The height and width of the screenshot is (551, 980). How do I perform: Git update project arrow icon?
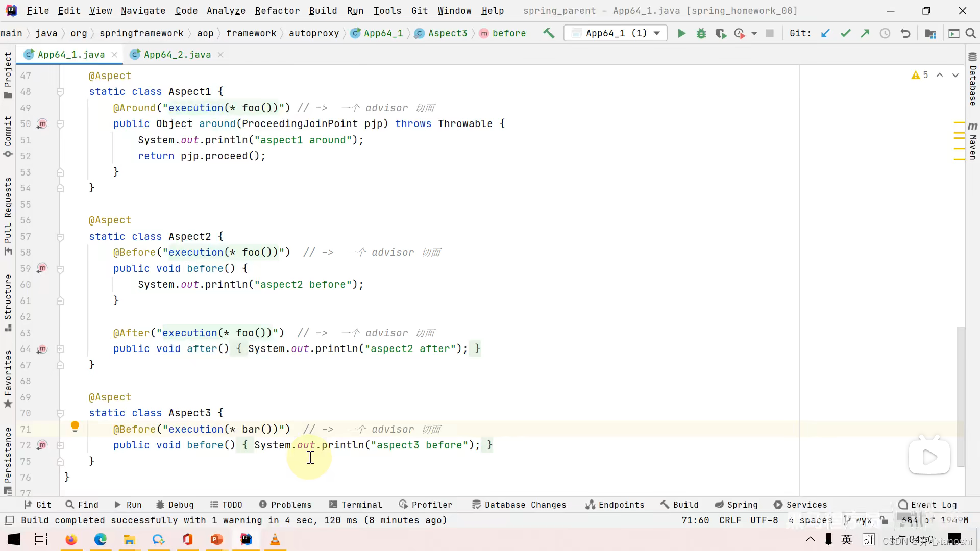click(825, 34)
